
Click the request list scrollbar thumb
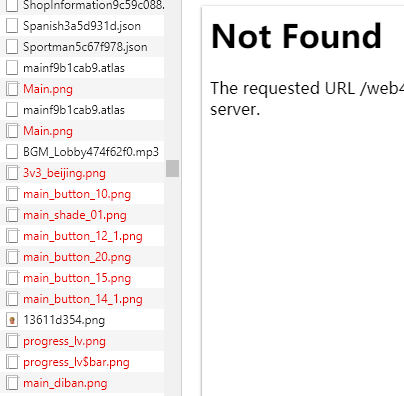coord(172,168)
